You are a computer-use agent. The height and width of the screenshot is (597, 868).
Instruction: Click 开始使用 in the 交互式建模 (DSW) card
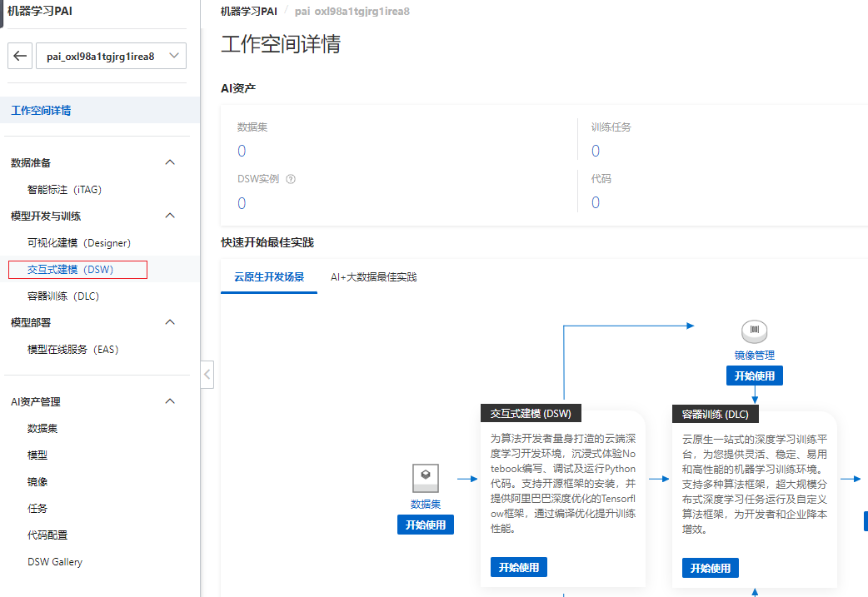[x=519, y=568]
